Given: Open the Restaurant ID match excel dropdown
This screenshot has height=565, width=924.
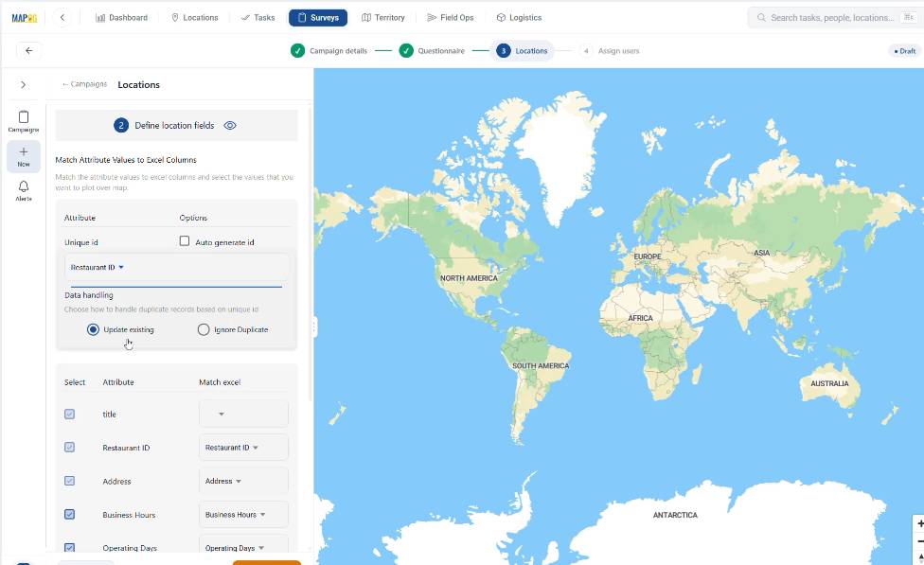Looking at the screenshot, I should point(243,447).
